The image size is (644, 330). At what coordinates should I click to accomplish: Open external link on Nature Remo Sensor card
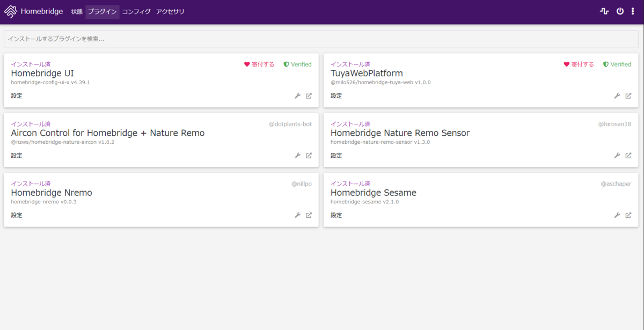[x=628, y=156]
